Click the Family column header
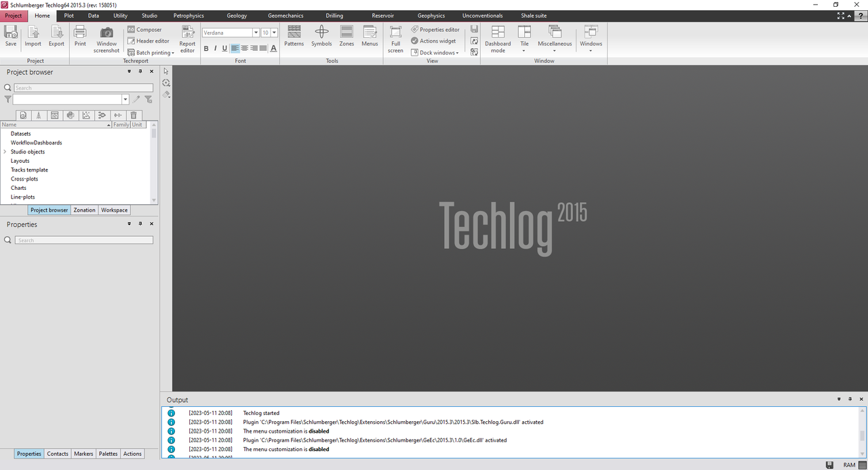This screenshot has height=470, width=868. 121,125
